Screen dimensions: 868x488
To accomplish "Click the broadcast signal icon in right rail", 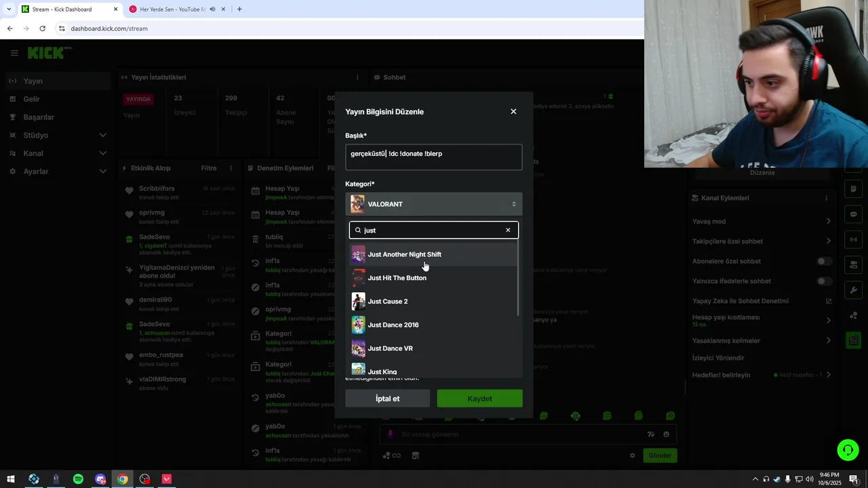I will (x=853, y=239).
